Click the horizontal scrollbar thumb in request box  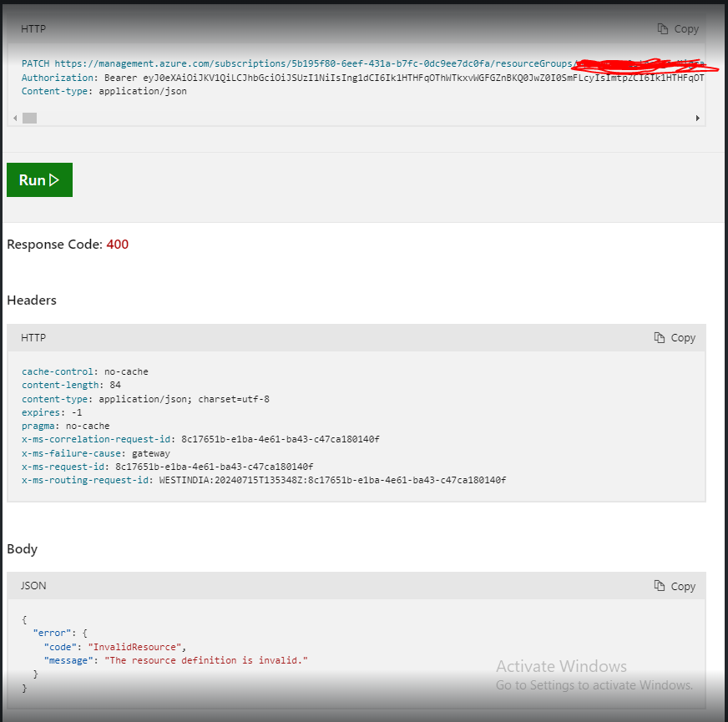click(x=30, y=118)
